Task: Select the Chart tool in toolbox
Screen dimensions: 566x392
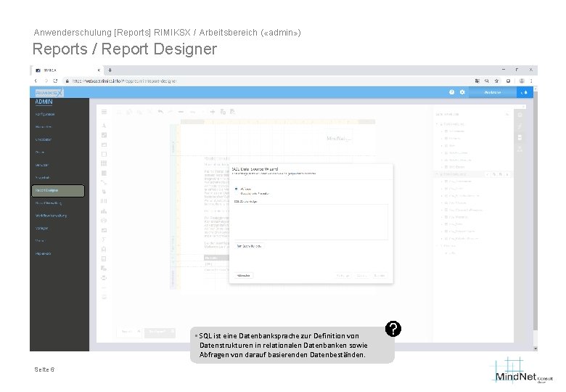Action: point(104,211)
